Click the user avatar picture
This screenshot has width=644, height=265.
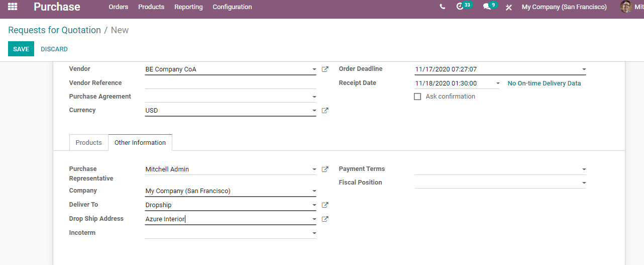tap(626, 7)
